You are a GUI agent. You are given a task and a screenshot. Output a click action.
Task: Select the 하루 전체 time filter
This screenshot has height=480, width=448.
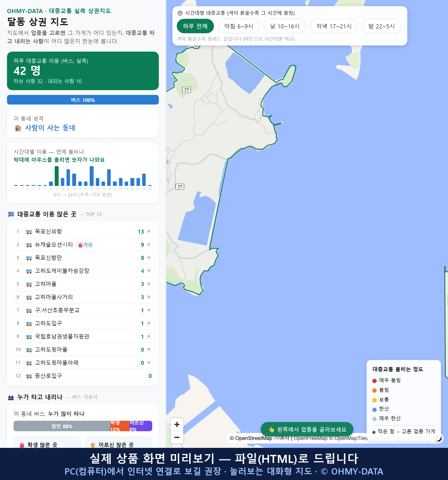195,26
